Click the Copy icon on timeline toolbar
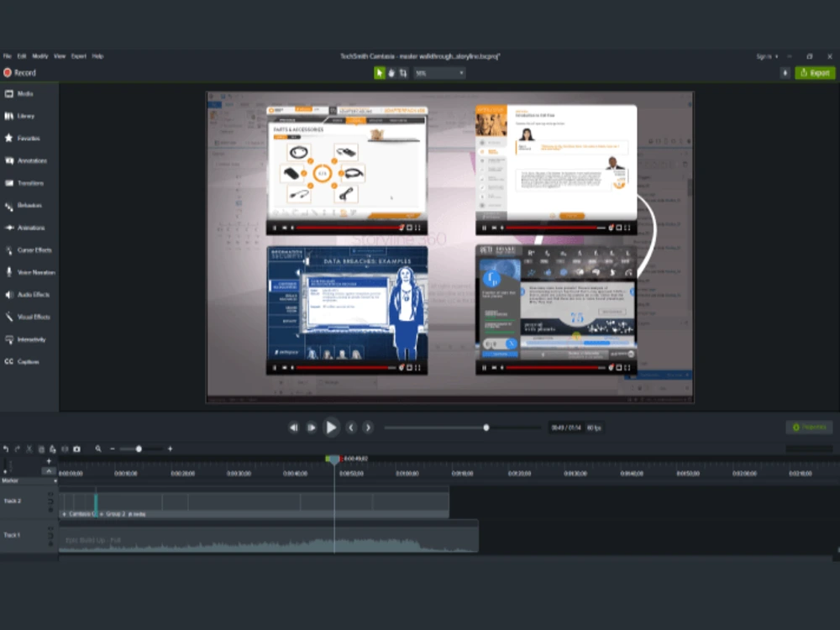The width and height of the screenshot is (840, 630). coord(40,449)
